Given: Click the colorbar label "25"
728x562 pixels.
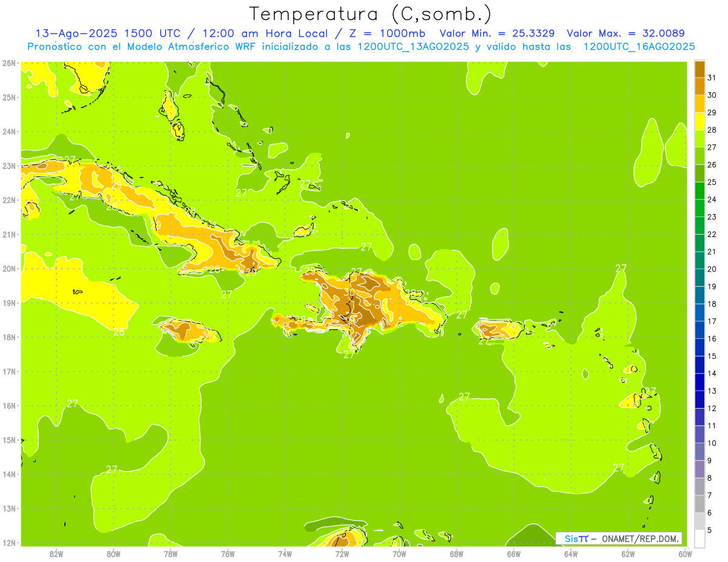Looking at the screenshot, I should coord(712,182).
